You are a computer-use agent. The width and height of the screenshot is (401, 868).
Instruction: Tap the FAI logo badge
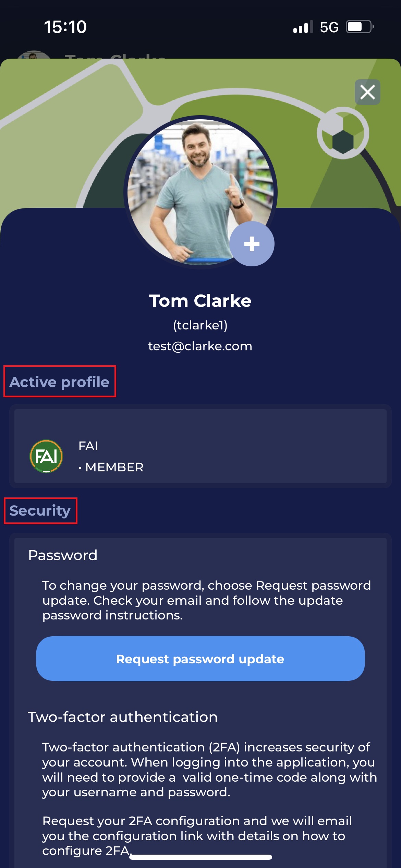[x=46, y=456]
